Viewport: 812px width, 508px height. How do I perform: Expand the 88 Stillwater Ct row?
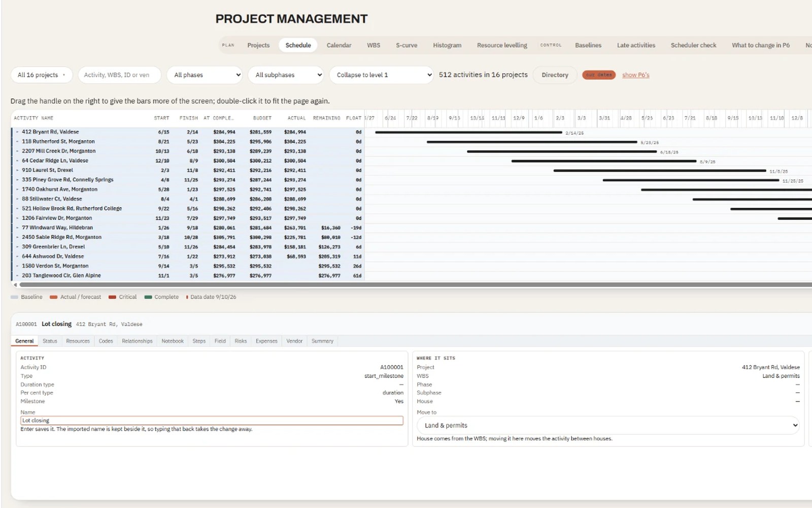pyautogui.click(x=17, y=199)
